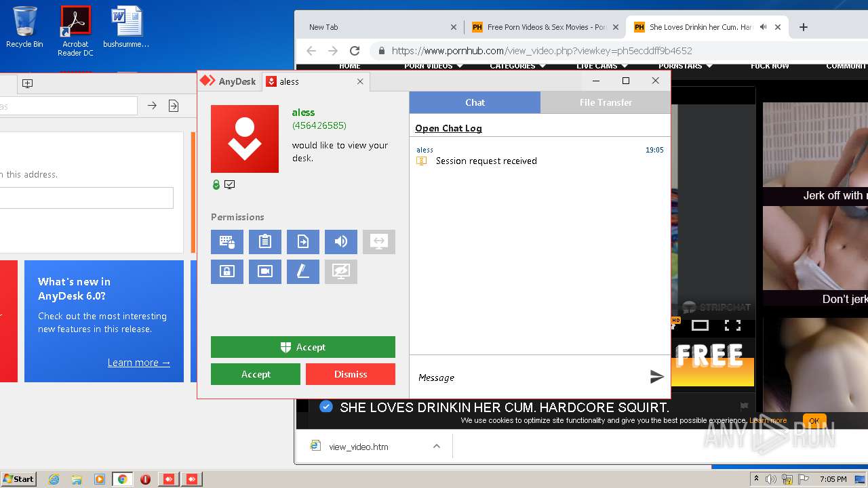The height and width of the screenshot is (488, 868).
Task: Click the Message input field
Action: click(x=529, y=378)
